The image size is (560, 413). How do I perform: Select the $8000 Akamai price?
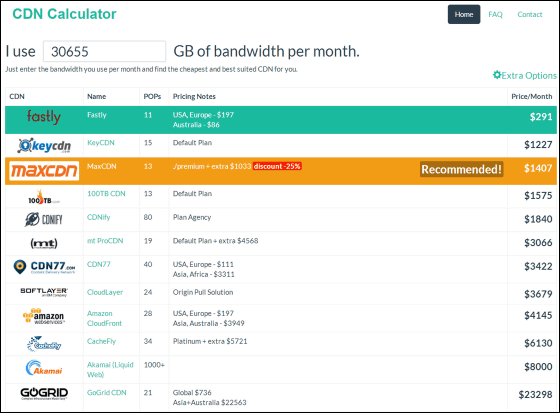point(538,367)
